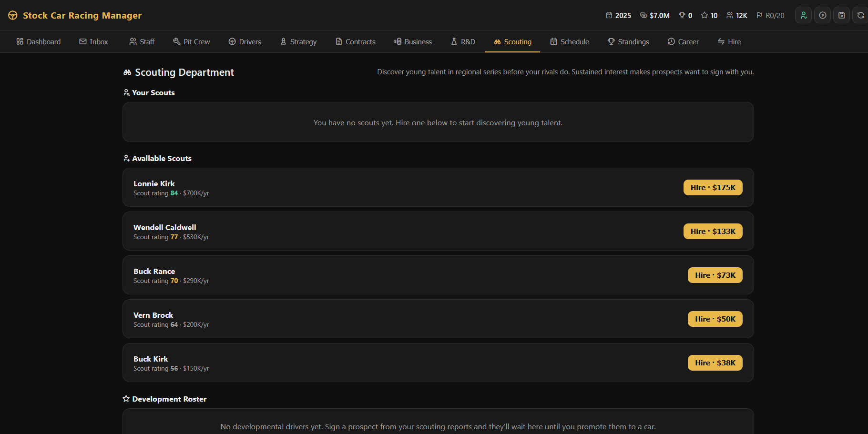Image resolution: width=868 pixels, height=434 pixels.
Task: Open the R&D tab
Action: click(x=463, y=41)
